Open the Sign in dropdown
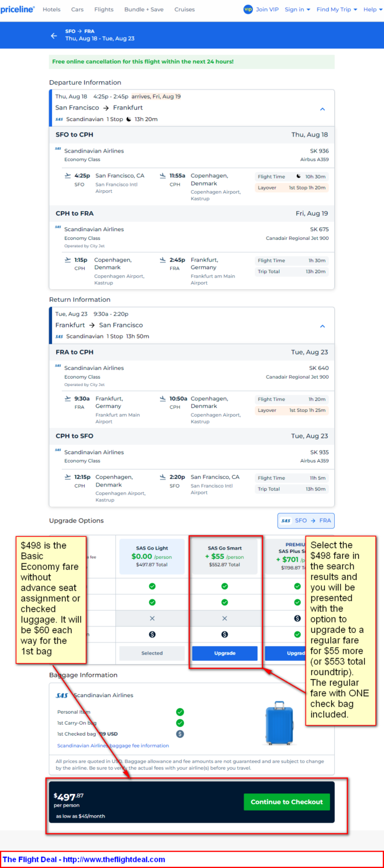Viewport: 384px width, 868px height. (x=297, y=9)
